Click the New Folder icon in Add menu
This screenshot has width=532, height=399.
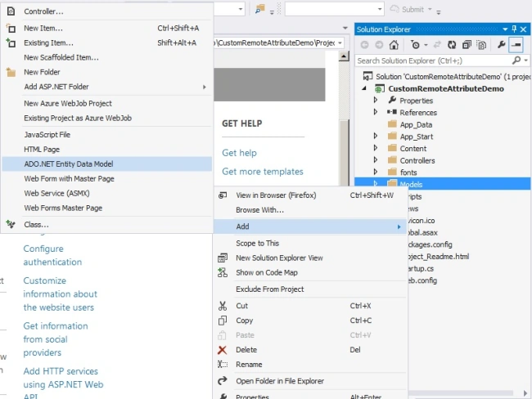click(x=11, y=72)
